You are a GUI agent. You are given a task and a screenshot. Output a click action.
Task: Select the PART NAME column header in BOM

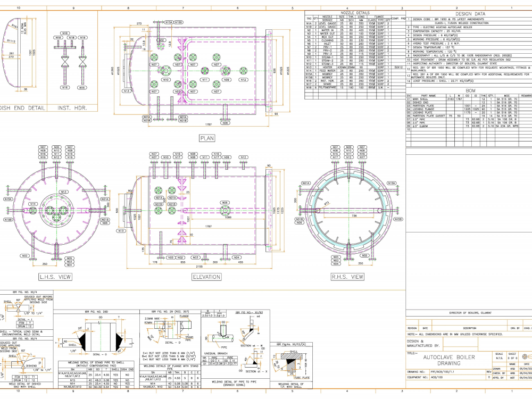[428, 96]
